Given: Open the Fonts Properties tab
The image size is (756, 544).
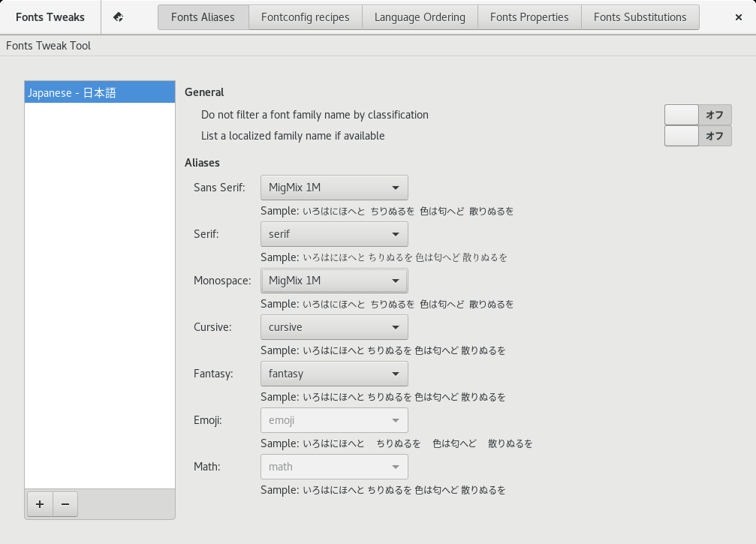Looking at the screenshot, I should pos(529,17).
